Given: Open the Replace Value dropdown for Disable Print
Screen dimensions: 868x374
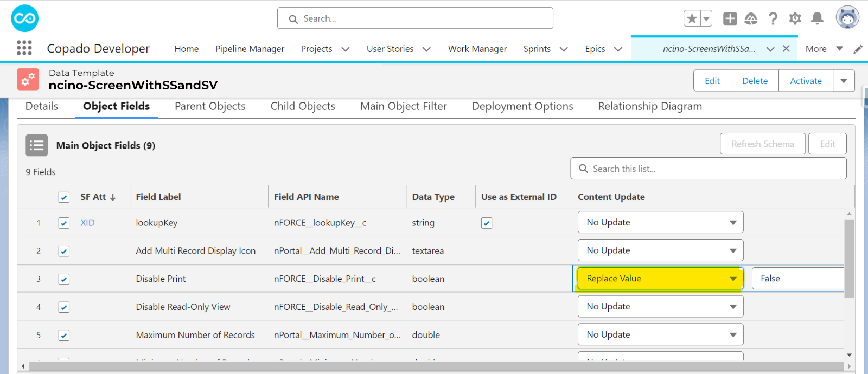Looking at the screenshot, I should coord(660,279).
